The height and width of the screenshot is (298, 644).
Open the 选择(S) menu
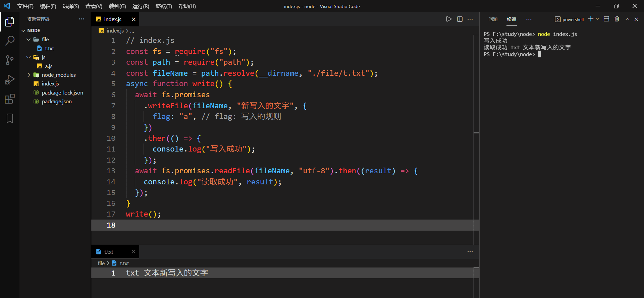(x=71, y=6)
